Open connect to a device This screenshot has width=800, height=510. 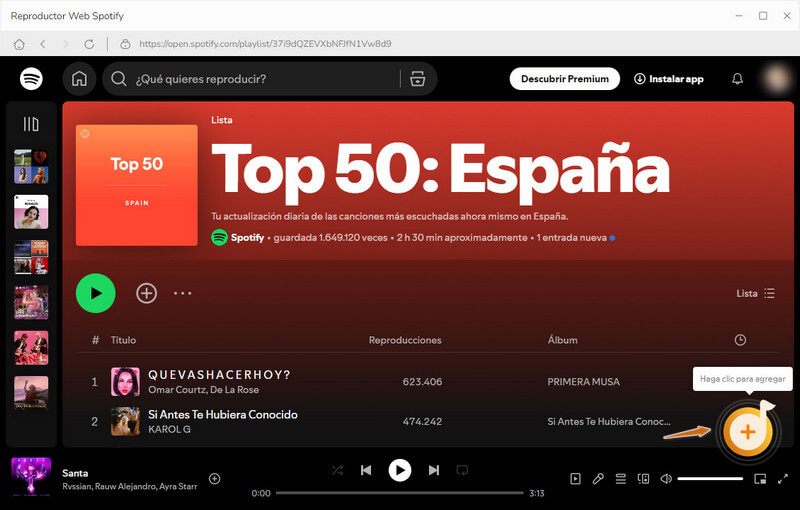(643, 478)
